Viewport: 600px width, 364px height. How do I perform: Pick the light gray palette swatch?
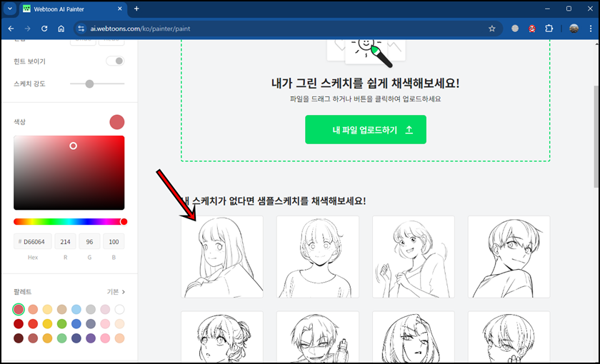pyautogui.click(x=91, y=309)
